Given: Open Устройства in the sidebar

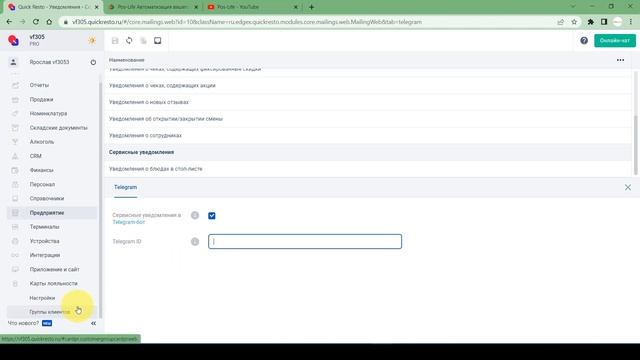Looking at the screenshot, I should pos(44,241).
